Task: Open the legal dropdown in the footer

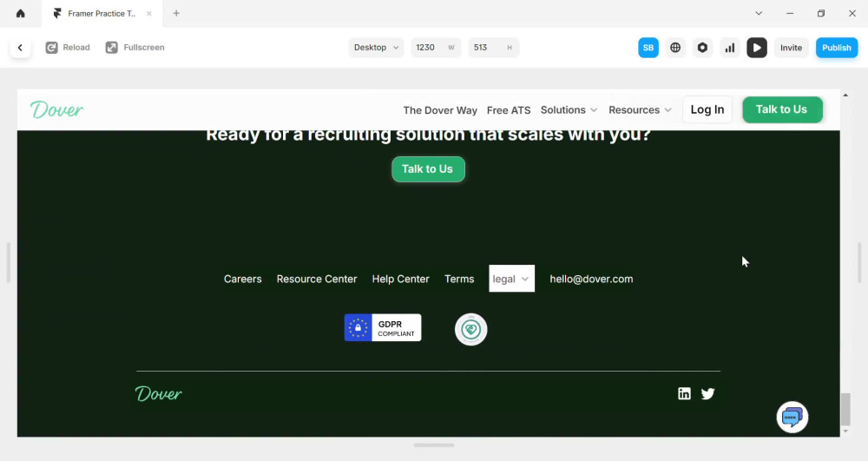Action: pyautogui.click(x=511, y=279)
